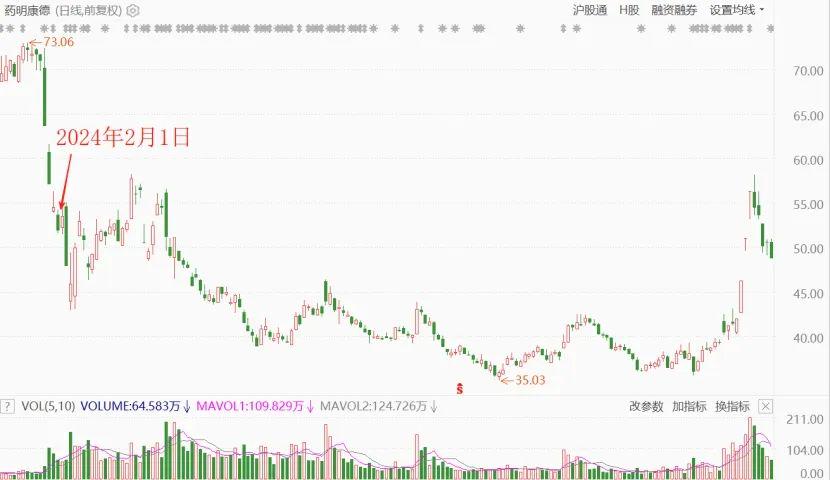Click the VOLUME:64.583万 value
Image resolution: width=830 pixels, height=480 pixels.
click(135, 406)
